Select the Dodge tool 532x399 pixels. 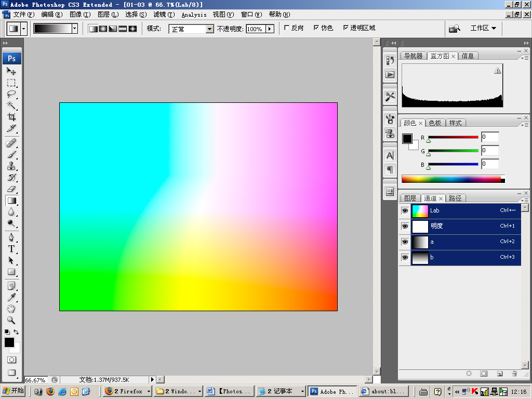tap(11, 223)
